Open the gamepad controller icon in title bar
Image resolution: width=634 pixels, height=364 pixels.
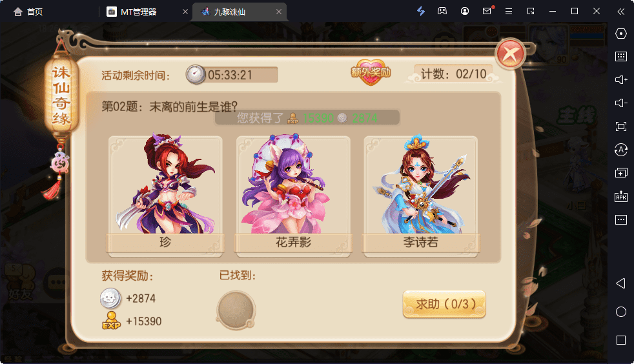442,12
